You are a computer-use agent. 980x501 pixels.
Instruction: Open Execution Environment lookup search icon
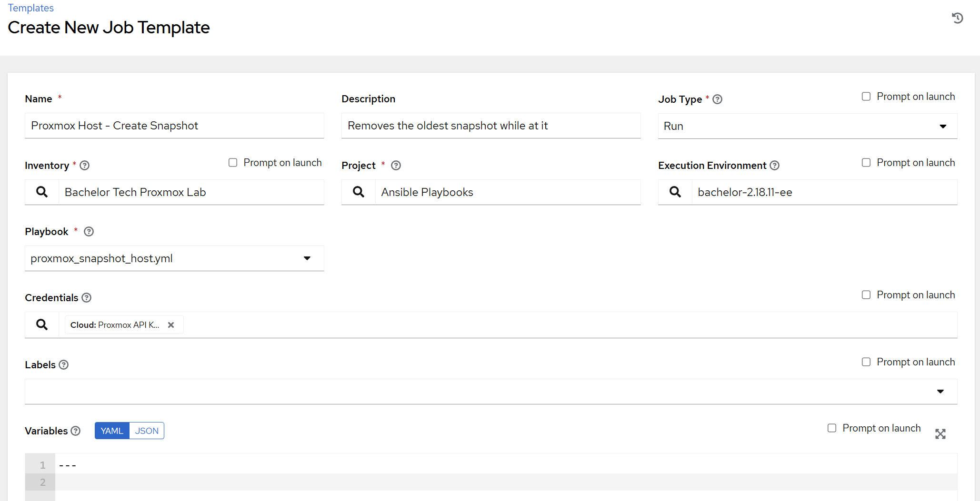pos(675,192)
